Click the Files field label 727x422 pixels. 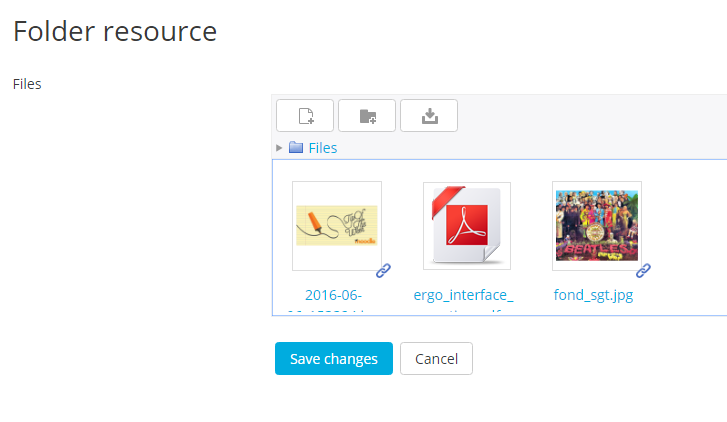pos(27,84)
